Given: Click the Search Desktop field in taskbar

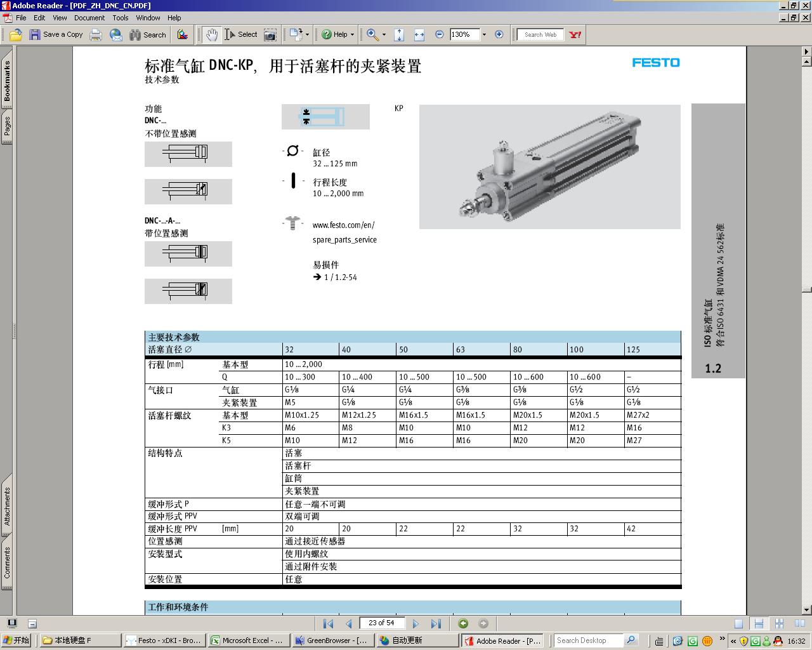Looking at the screenshot, I should pyautogui.click(x=588, y=640).
